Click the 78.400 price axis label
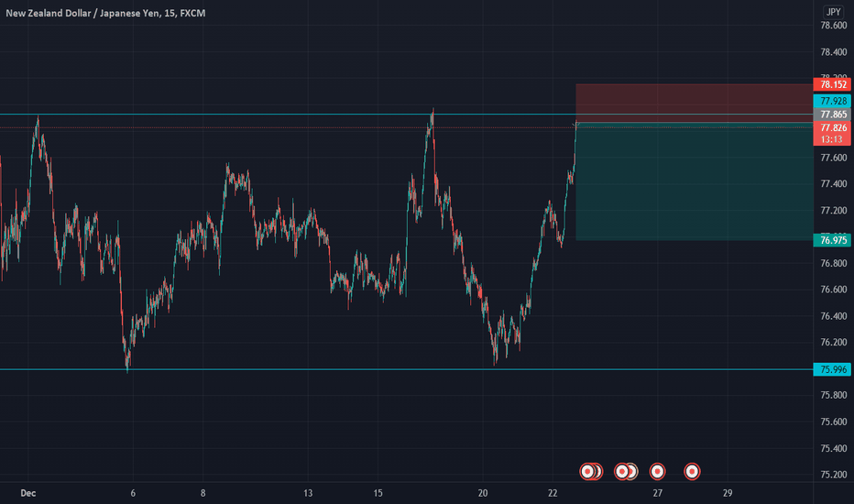Viewport: 854px width, 504px height. tap(833, 51)
